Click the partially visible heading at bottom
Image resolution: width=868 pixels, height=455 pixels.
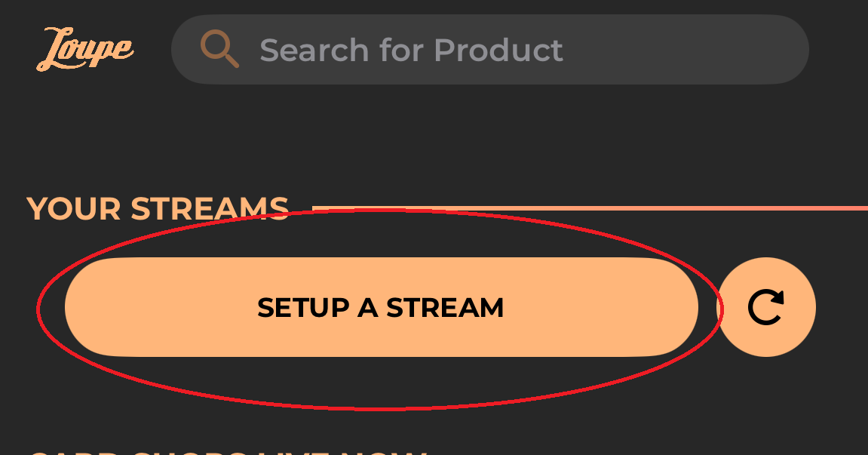click(x=226, y=451)
